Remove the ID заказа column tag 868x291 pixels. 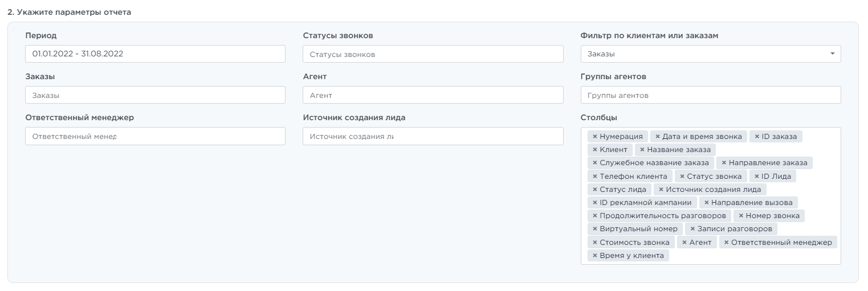[757, 137]
